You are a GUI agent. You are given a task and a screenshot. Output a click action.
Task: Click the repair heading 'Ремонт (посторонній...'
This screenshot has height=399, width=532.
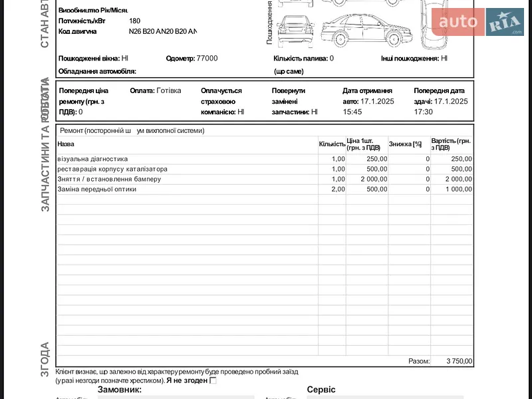click(x=132, y=130)
